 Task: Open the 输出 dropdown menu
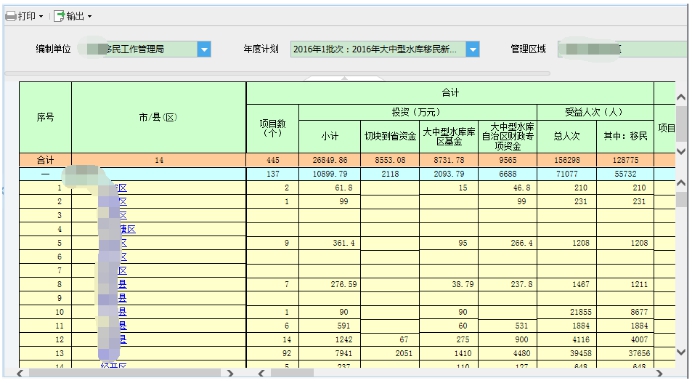pos(90,16)
